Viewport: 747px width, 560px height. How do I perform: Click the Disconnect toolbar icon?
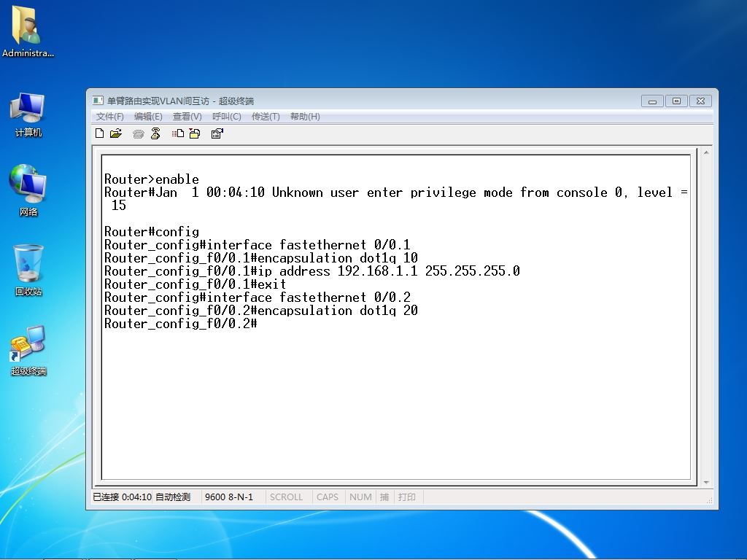pos(155,134)
